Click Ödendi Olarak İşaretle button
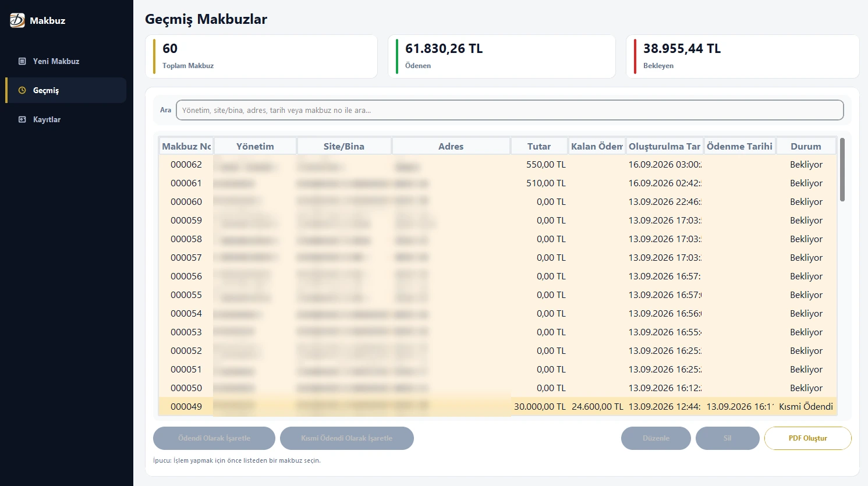The height and width of the screenshot is (486, 868). [214, 438]
